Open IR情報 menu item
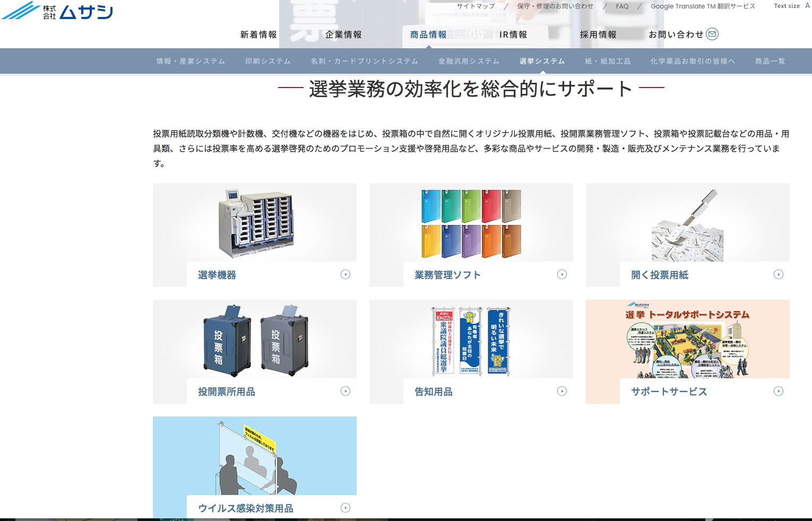Screen dimensions: 812x521 513,34
